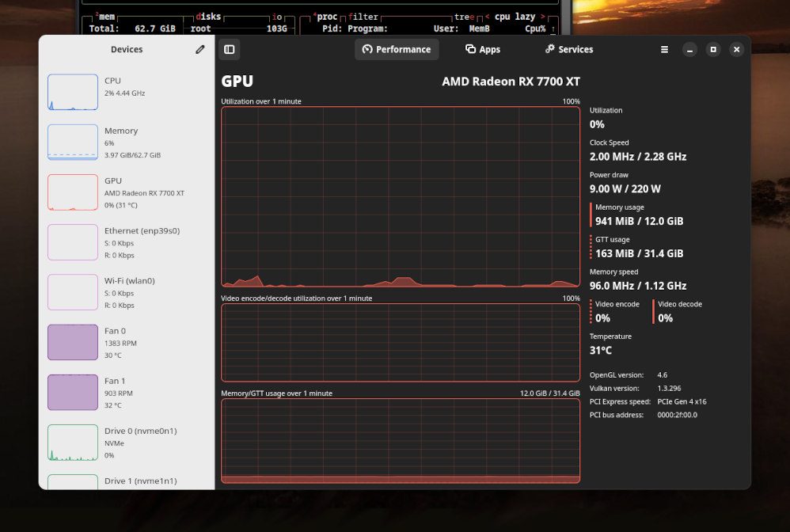Click the io toggle in the terminal disks box
Screen dimensions: 790x532
276,17
